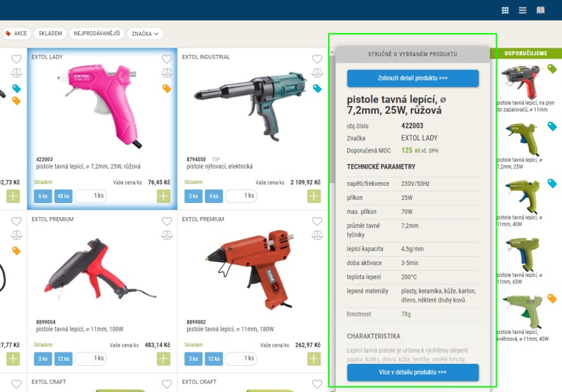Open the catalog book view icon
The width and height of the screenshot is (562, 392).
coord(540,10)
